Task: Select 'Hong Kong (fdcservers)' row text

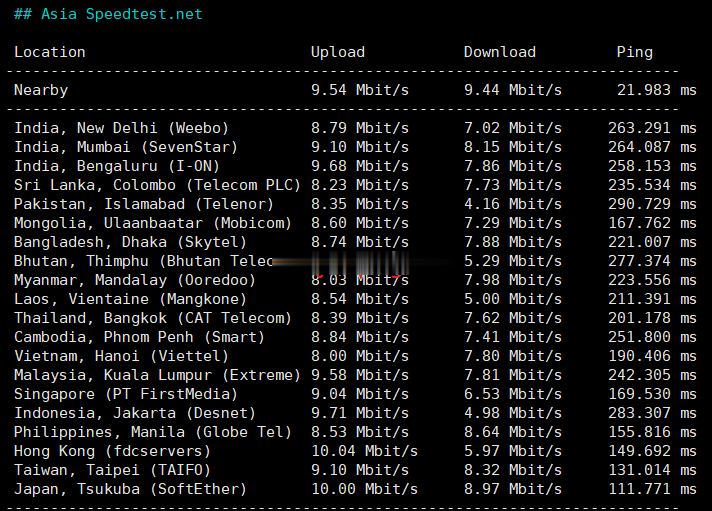Action: point(113,452)
